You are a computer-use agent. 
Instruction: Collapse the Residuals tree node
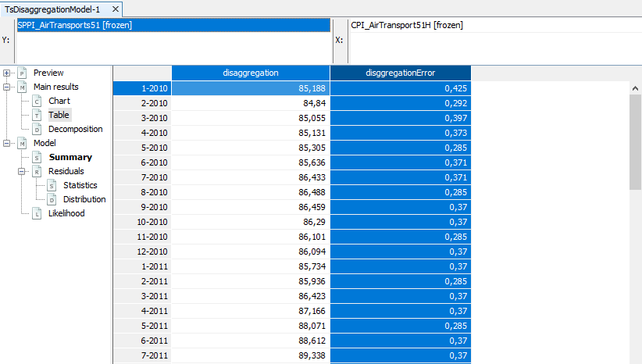tap(22, 171)
